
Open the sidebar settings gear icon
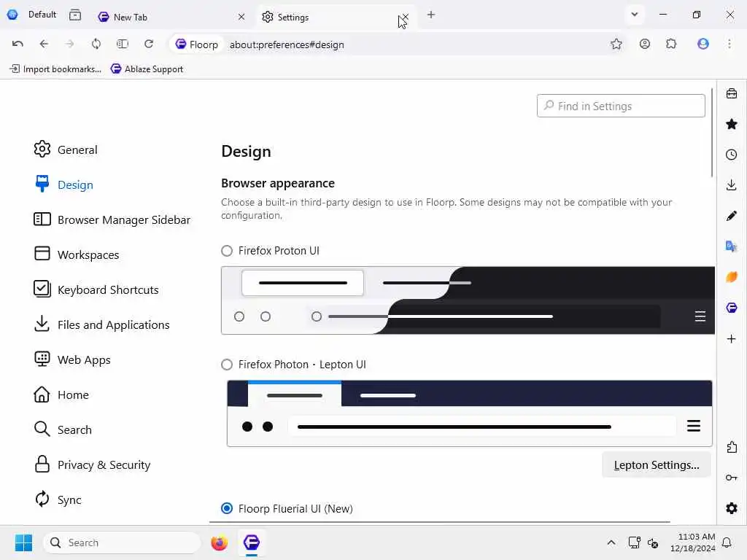731,508
